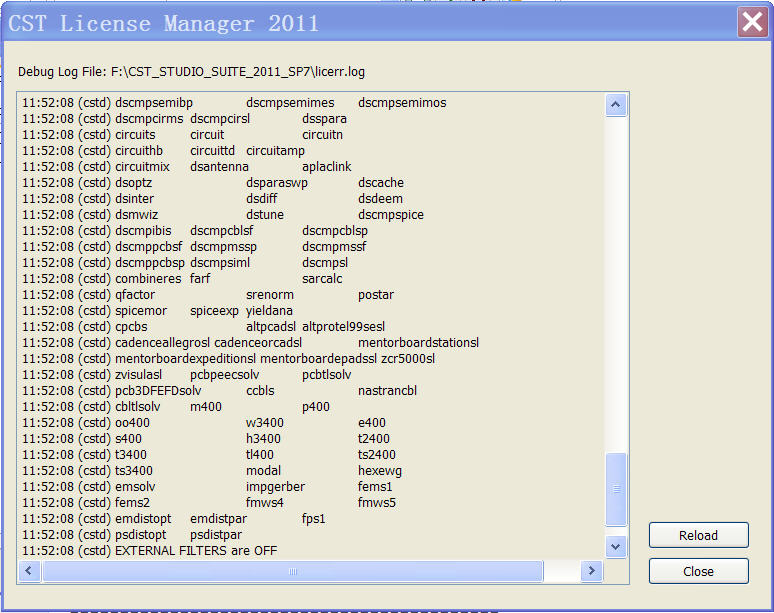774x613 pixels.
Task: Click log entry 'h3400'
Action: click(264, 439)
